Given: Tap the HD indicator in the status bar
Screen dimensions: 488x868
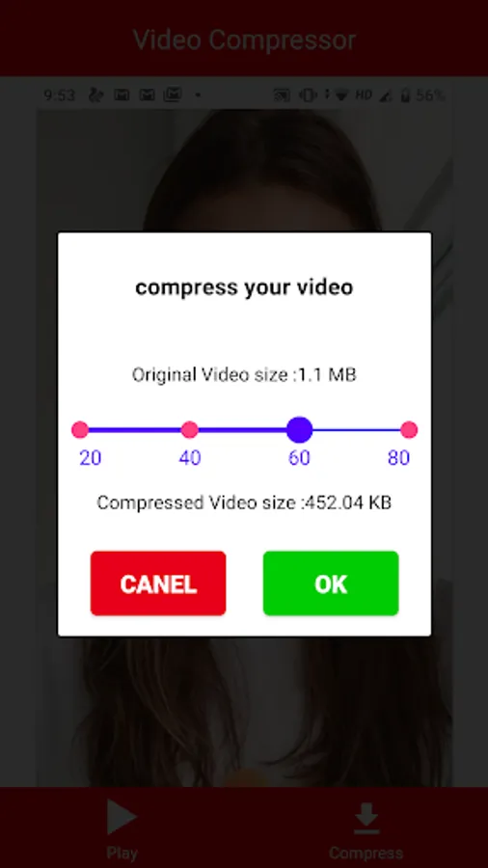Looking at the screenshot, I should 364,95.
